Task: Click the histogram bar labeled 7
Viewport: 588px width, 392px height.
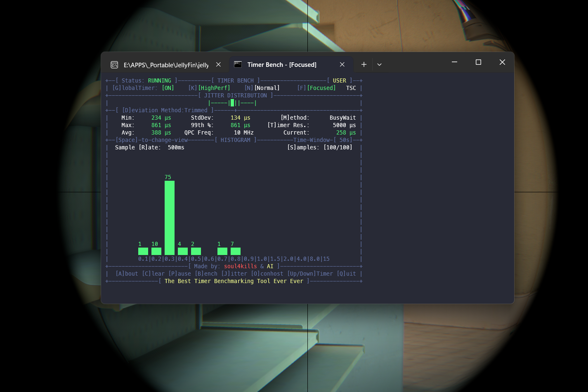Action: pyautogui.click(x=236, y=251)
